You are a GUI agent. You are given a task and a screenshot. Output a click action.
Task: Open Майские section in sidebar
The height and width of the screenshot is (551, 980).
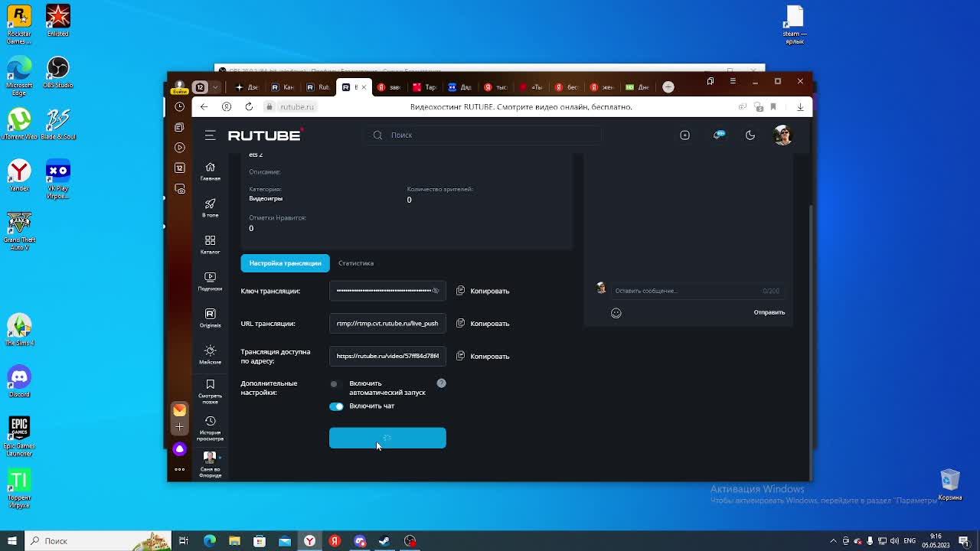coord(210,354)
